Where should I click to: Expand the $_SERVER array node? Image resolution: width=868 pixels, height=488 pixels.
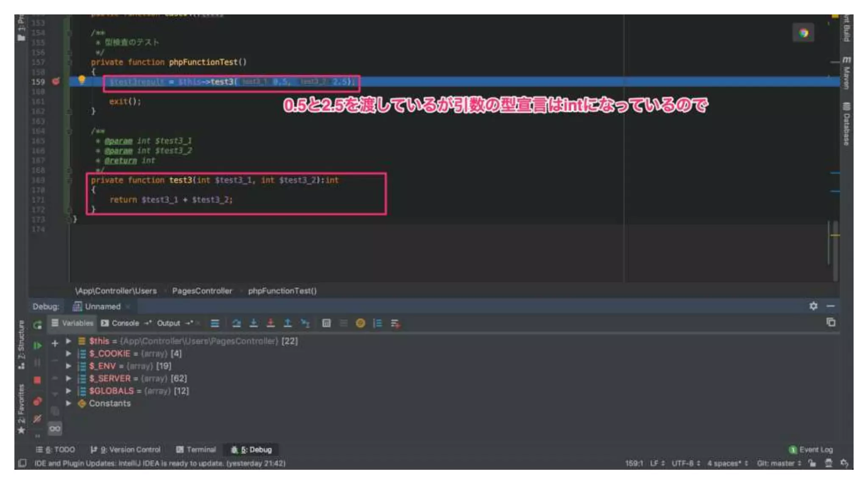[68, 378]
